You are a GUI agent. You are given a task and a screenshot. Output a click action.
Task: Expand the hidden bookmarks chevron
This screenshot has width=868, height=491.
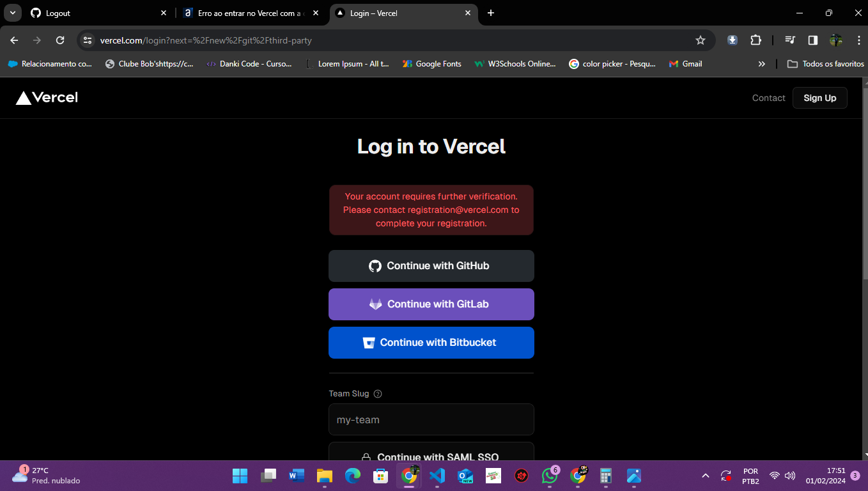[761, 64]
